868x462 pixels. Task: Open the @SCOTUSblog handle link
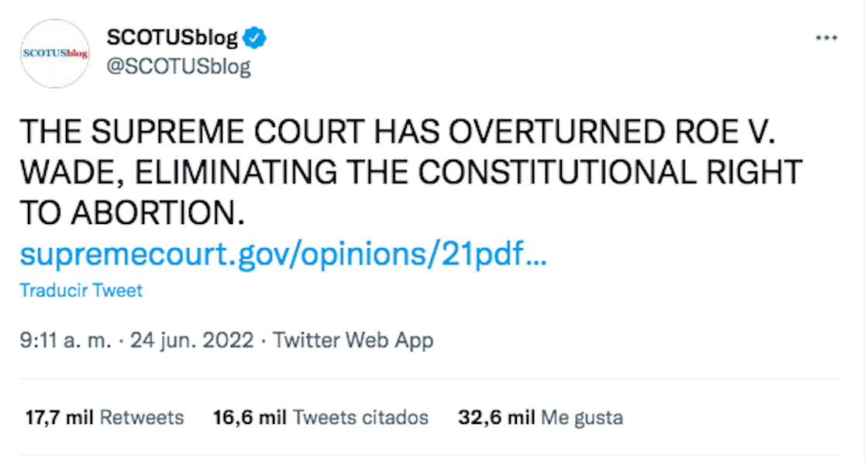click(178, 67)
